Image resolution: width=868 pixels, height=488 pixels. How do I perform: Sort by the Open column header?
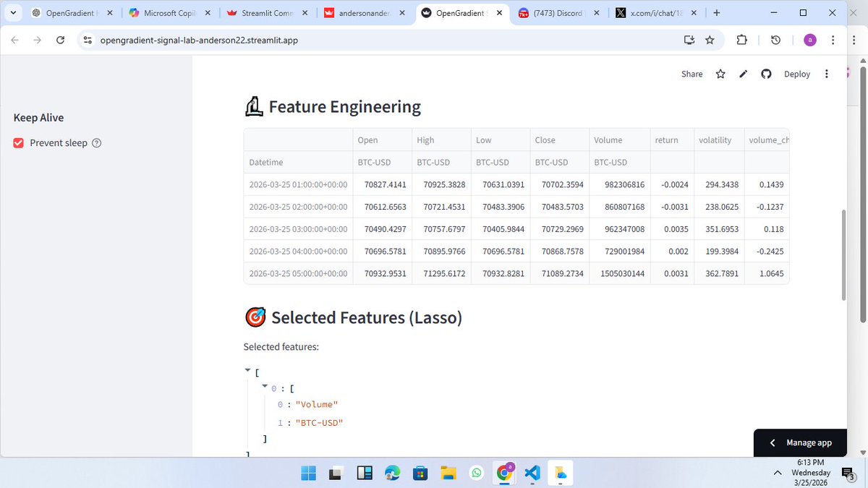pos(381,140)
